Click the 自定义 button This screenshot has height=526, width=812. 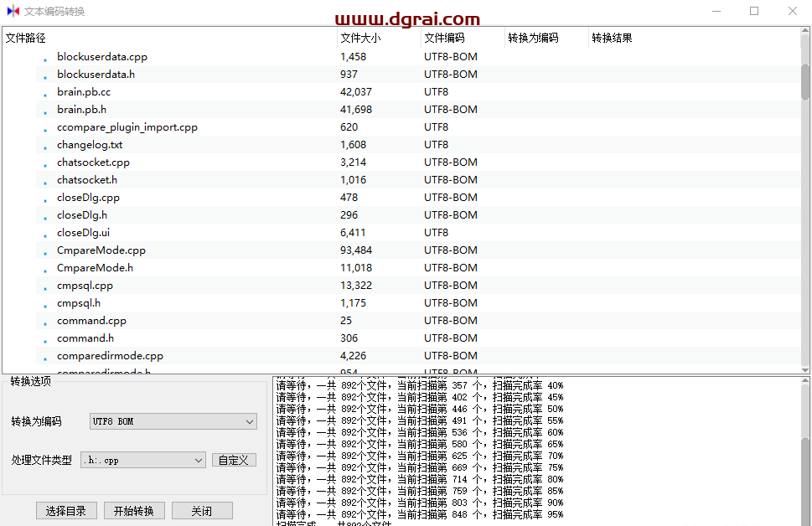234,461
